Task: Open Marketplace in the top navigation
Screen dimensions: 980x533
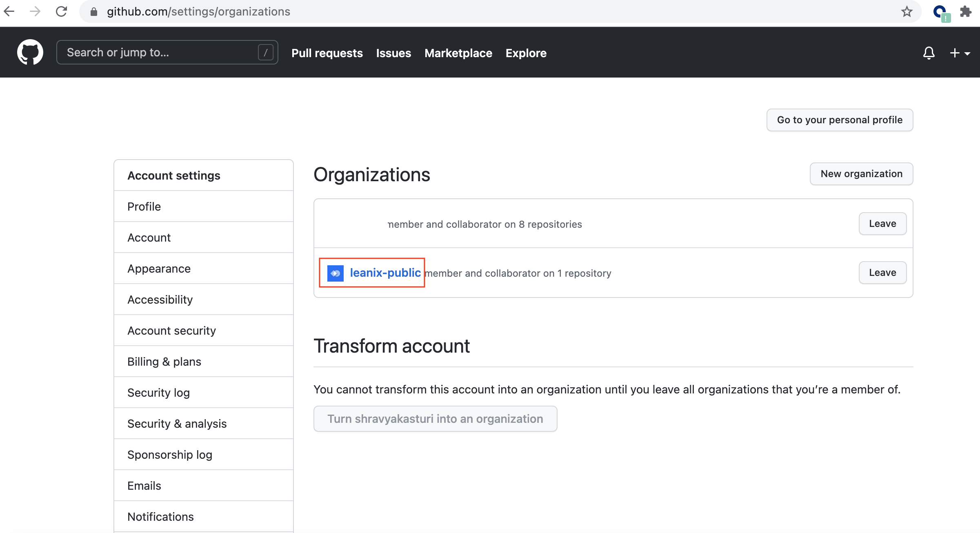Action: [458, 53]
